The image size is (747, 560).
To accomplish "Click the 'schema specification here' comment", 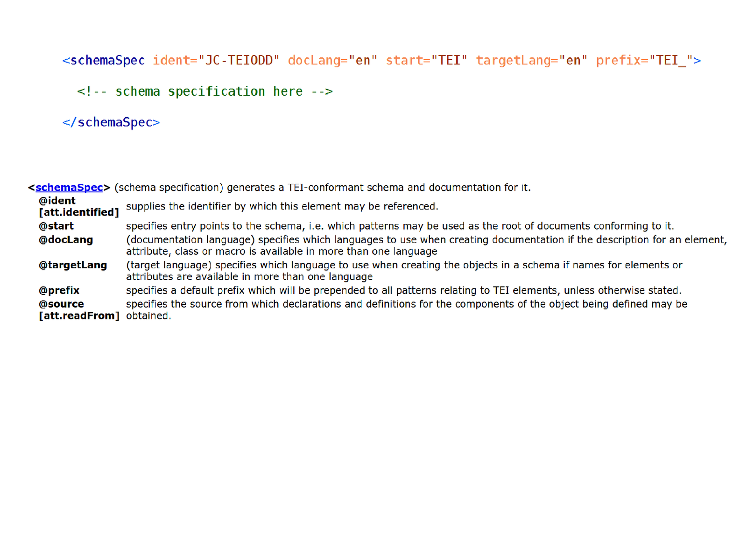I will (205, 91).
